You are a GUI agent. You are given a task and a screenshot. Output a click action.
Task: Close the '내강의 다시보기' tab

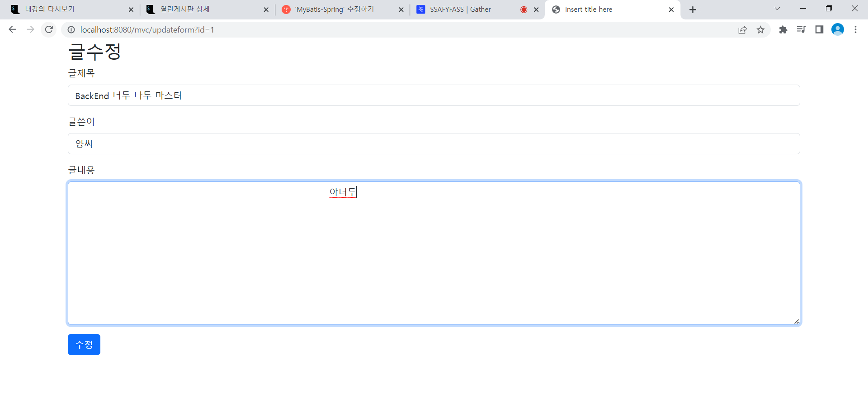tap(131, 10)
